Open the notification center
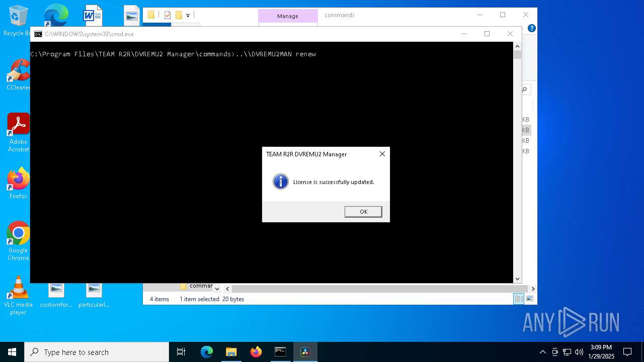The image size is (644, 362). pyautogui.click(x=627, y=352)
